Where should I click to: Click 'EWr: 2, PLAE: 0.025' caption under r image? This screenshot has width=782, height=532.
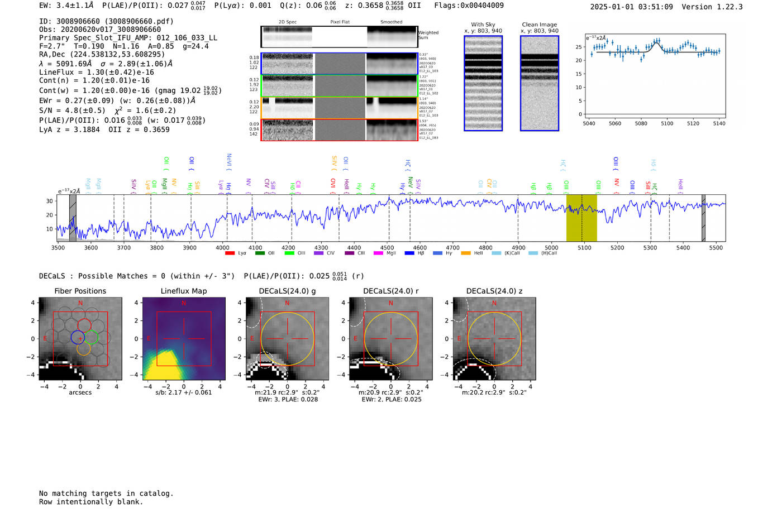click(392, 400)
